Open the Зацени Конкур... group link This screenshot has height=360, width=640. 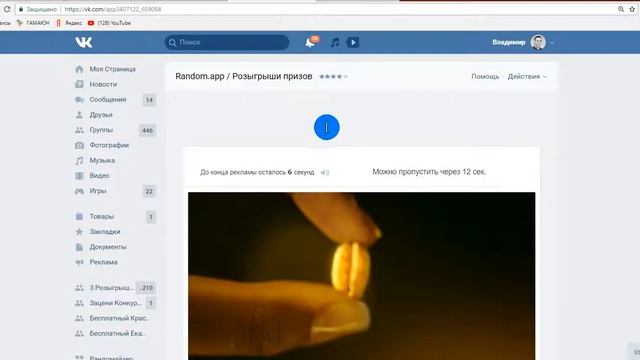(115, 303)
